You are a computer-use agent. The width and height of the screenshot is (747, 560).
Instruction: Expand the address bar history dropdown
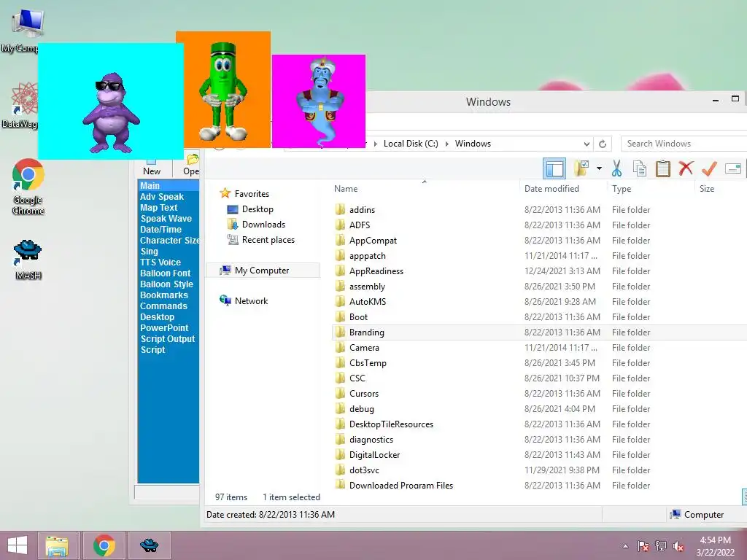click(587, 144)
